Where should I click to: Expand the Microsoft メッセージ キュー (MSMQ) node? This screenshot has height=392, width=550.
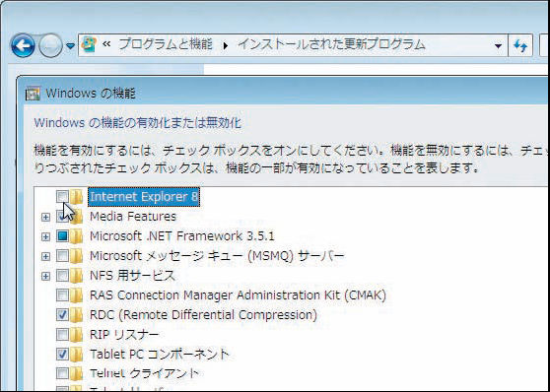(45, 256)
